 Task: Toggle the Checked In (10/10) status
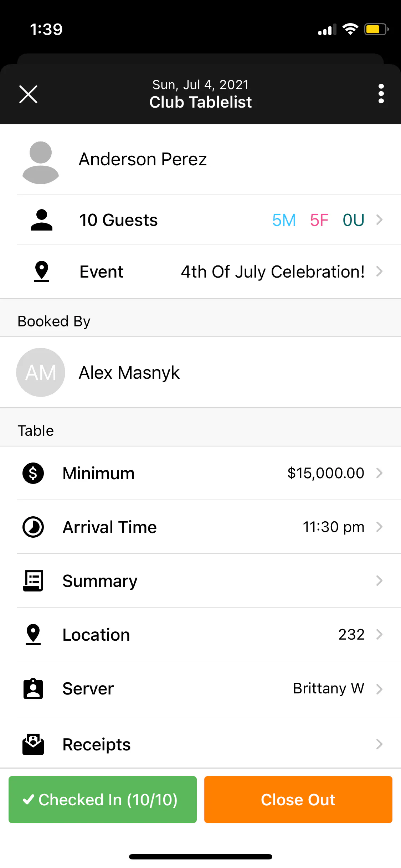[x=103, y=800]
